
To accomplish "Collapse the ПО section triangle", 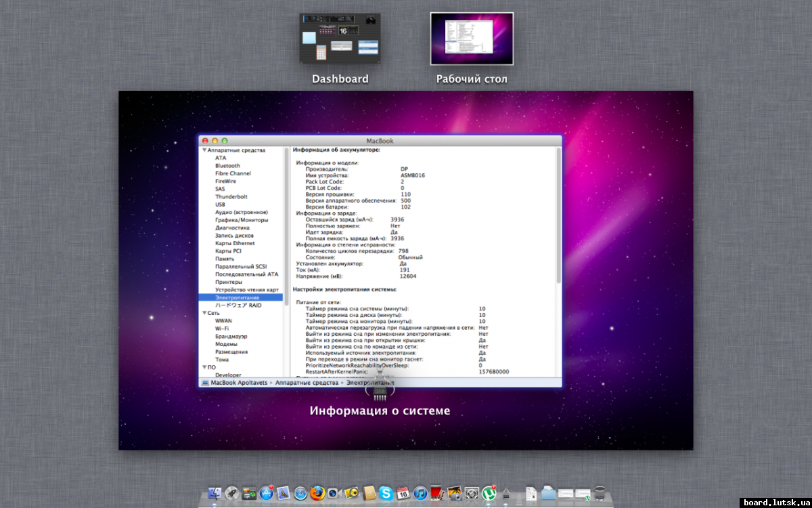I will (204, 367).
